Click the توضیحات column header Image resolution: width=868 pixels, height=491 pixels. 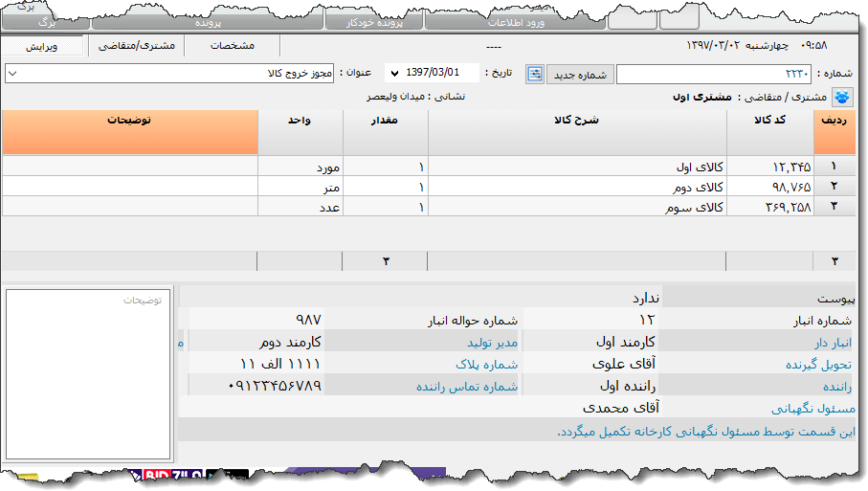coord(130,132)
